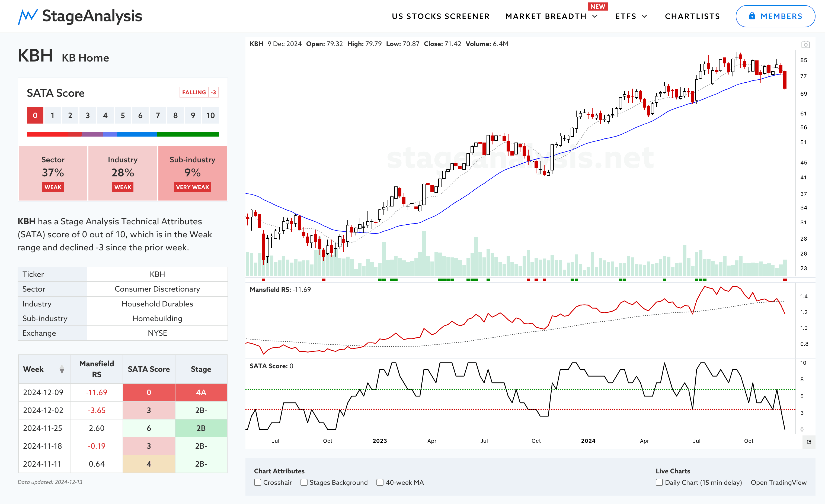825x504 pixels.
Task: Click the KB Home company name heading
Action: click(85, 58)
